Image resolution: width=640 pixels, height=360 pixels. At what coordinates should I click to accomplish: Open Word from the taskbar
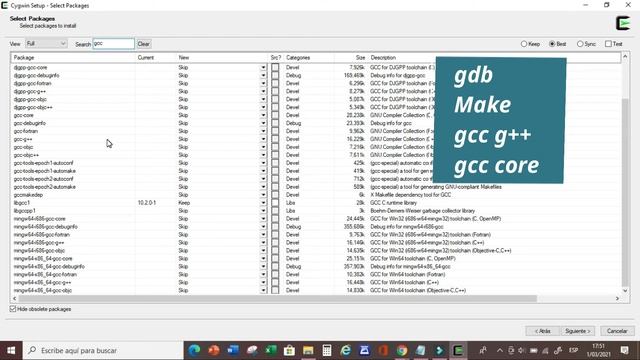click(x=233, y=350)
